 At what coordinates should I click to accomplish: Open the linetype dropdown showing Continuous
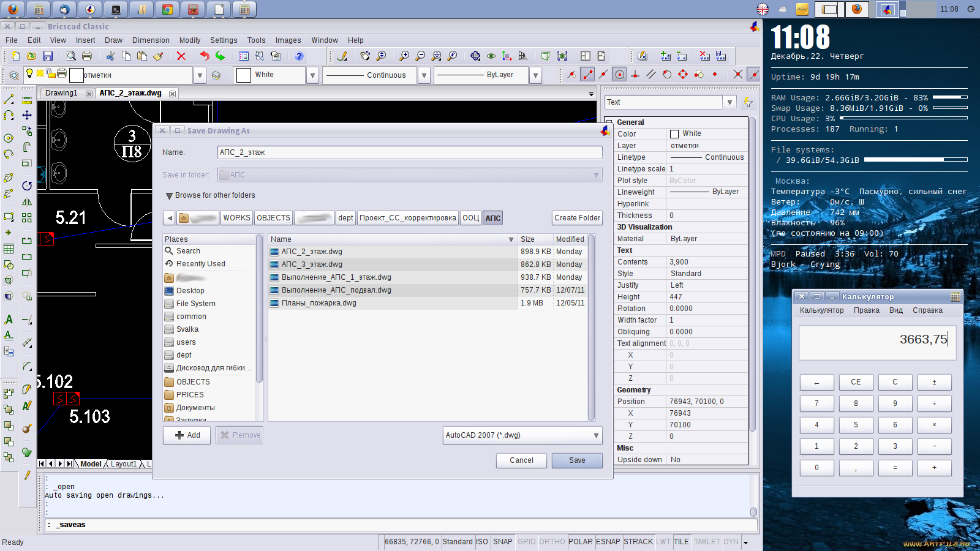424,75
